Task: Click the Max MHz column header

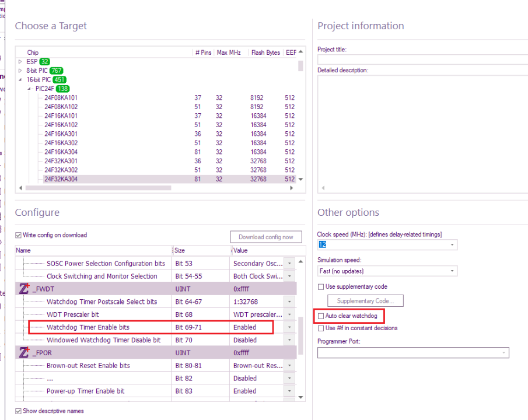Action: (229, 52)
